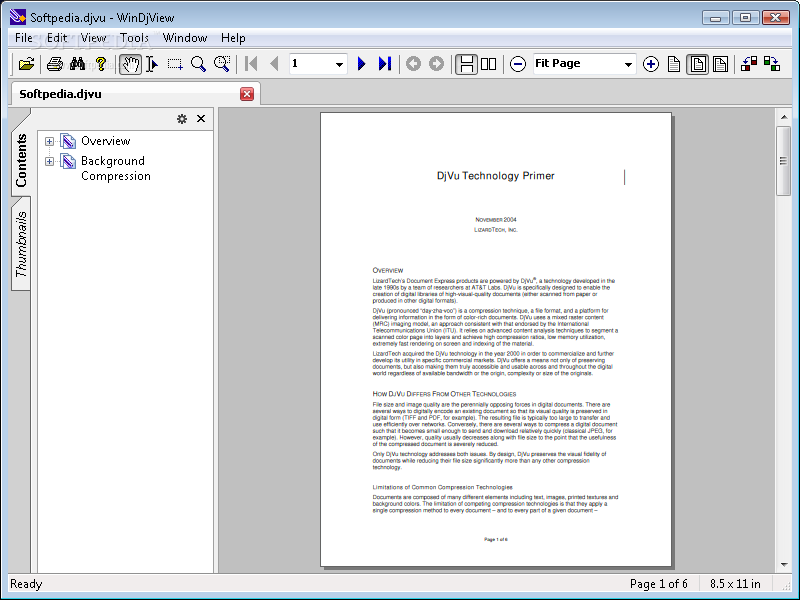Viewport: 800px width, 600px height.
Task: Rotate the page right
Action: click(x=772, y=64)
